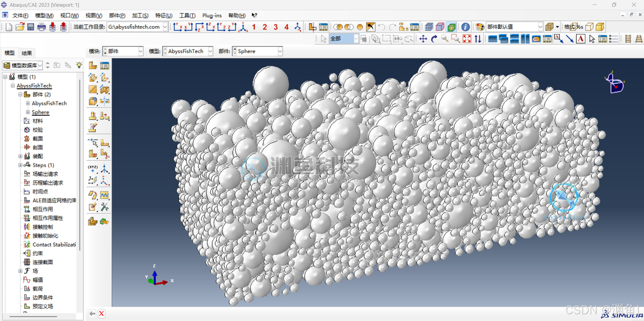Click the Create Text annotation A icon
Viewport: 644px width, 321px height.
coord(581,39)
